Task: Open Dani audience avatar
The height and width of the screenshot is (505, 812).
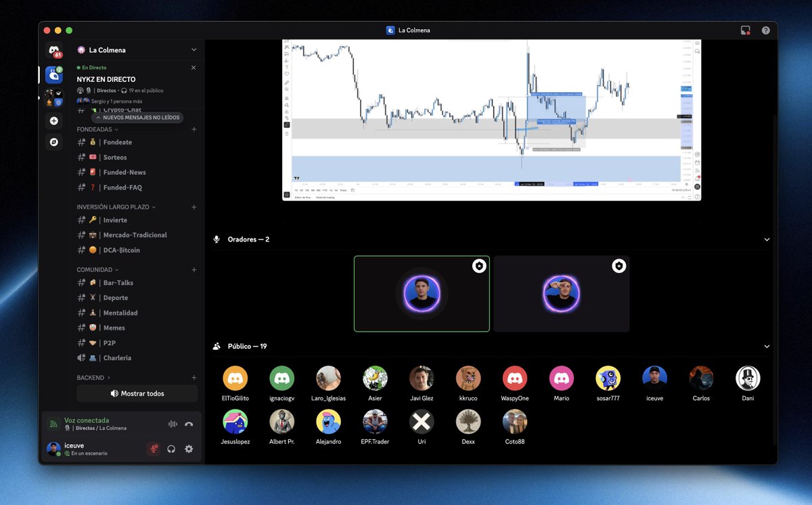Action: click(748, 378)
